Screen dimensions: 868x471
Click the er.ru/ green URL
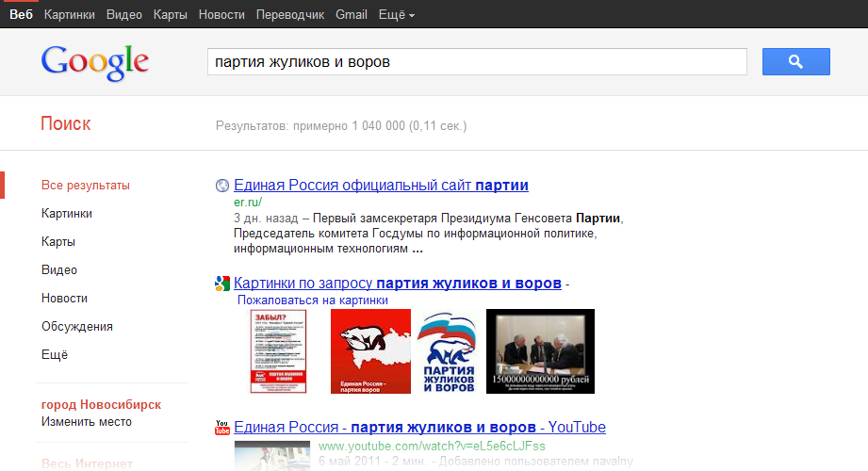tap(248, 202)
